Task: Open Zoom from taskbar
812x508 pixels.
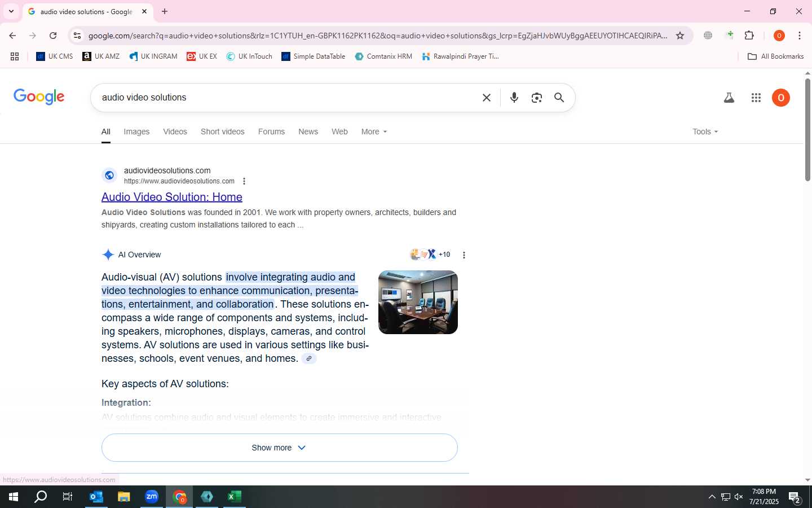Action: [152, 497]
